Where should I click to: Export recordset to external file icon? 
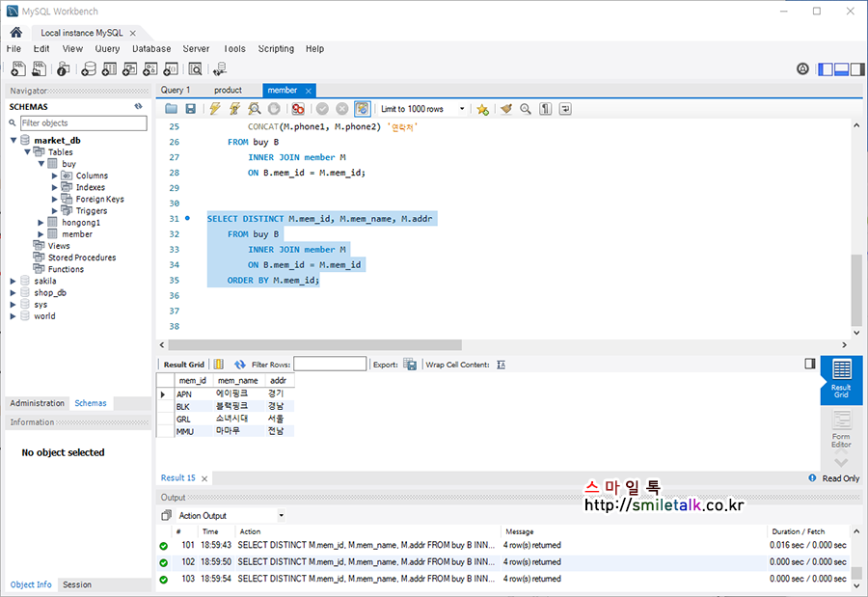pyautogui.click(x=410, y=365)
